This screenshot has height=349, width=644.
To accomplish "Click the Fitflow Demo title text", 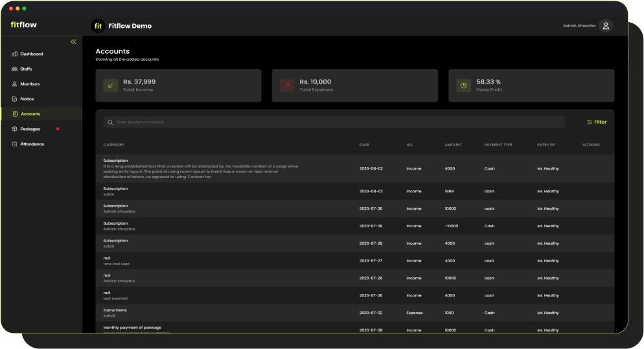I will [130, 26].
